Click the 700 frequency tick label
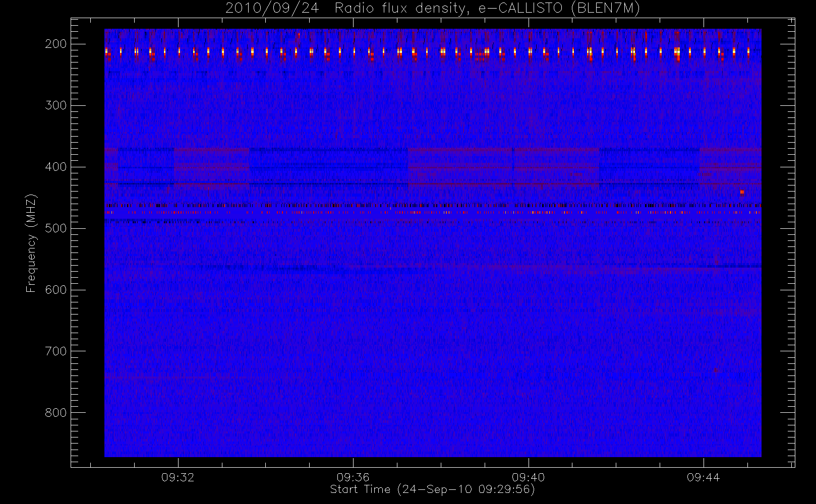 (x=55, y=351)
